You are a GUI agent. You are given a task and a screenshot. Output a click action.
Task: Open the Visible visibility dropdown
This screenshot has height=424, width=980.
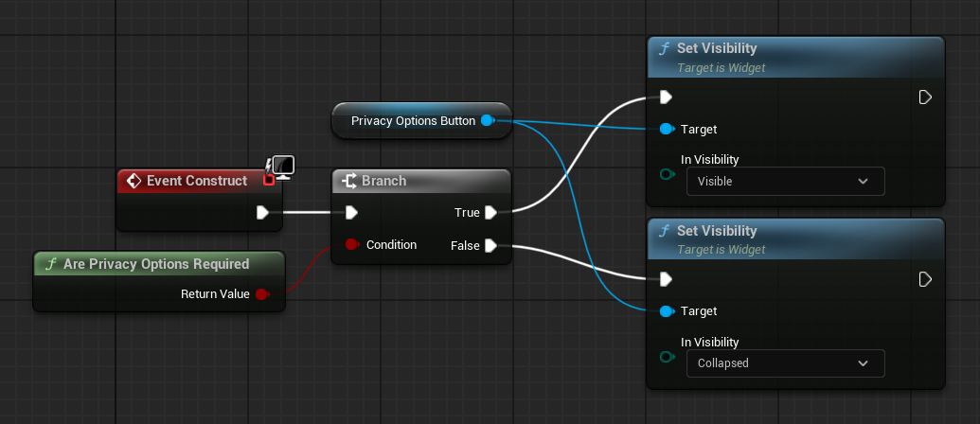[x=785, y=181]
